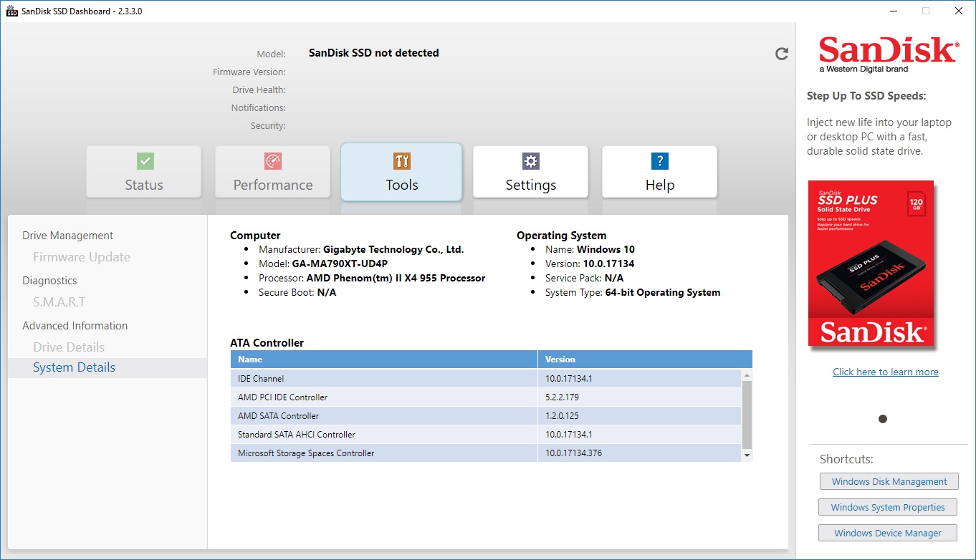Open the Firmware Update section
976x560 pixels.
[82, 257]
